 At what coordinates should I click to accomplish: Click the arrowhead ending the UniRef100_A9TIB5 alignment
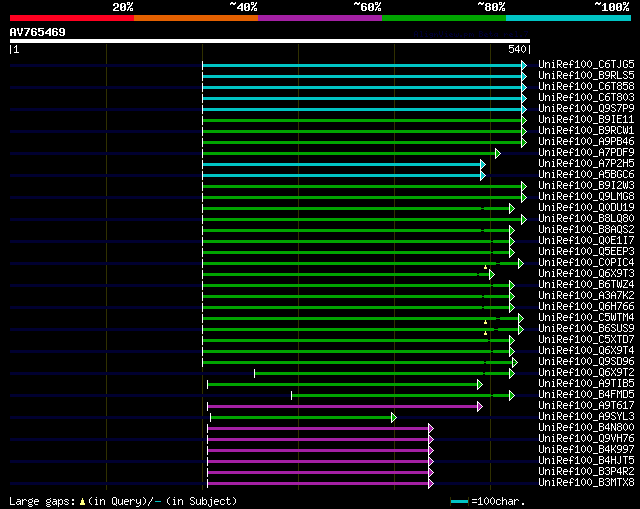click(x=480, y=385)
